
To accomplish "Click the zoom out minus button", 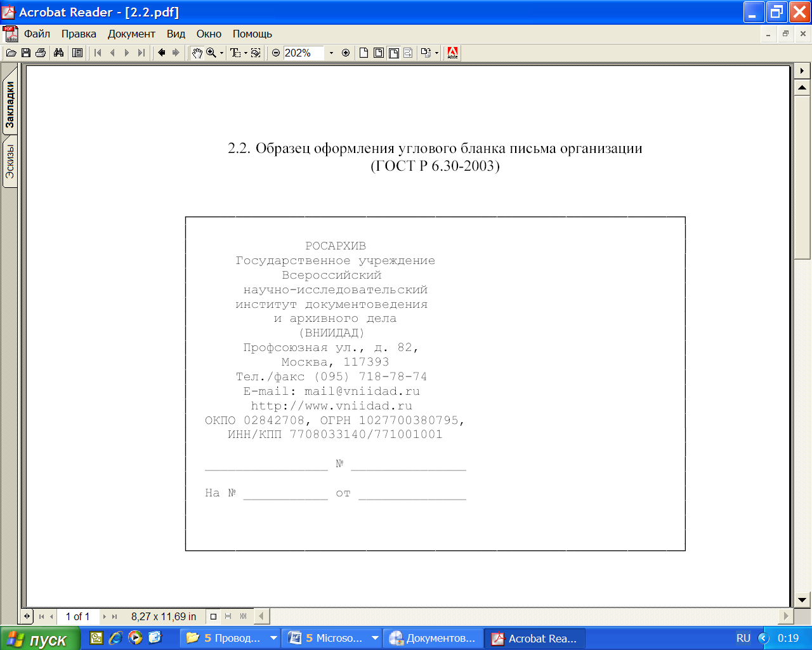I will [276, 53].
